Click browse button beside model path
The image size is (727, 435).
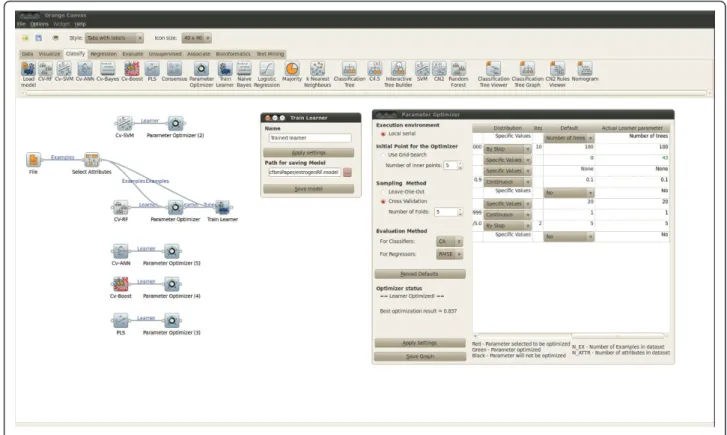pyautogui.click(x=347, y=173)
